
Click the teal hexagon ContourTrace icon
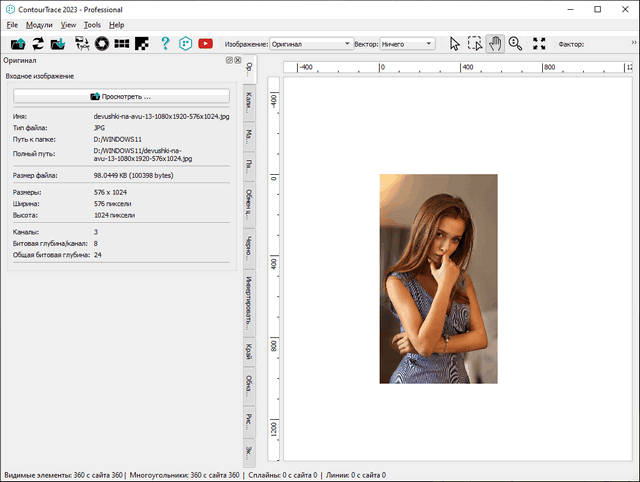point(185,44)
